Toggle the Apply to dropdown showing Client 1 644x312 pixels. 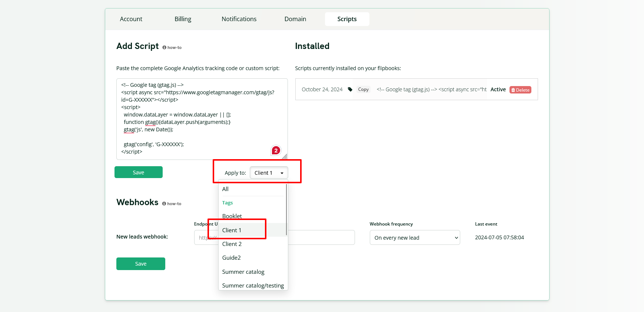point(269,173)
